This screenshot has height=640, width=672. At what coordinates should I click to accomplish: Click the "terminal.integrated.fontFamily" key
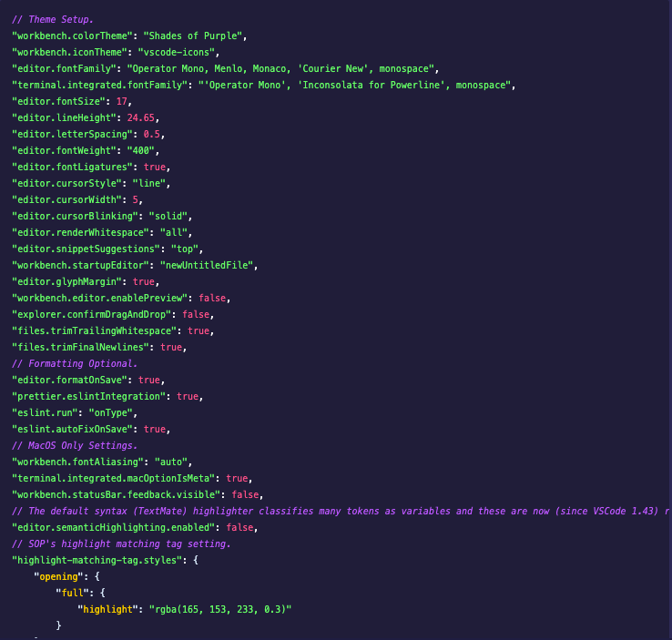click(x=99, y=85)
